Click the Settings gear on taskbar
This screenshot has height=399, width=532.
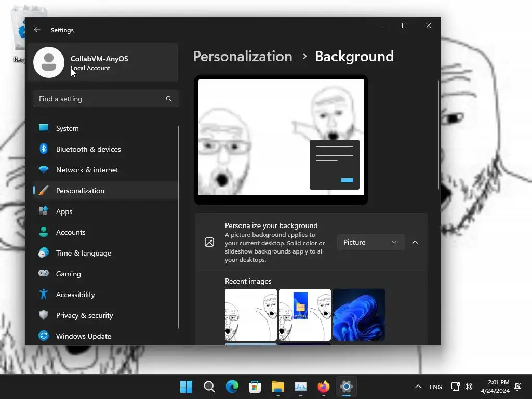[x=347, y=387]
